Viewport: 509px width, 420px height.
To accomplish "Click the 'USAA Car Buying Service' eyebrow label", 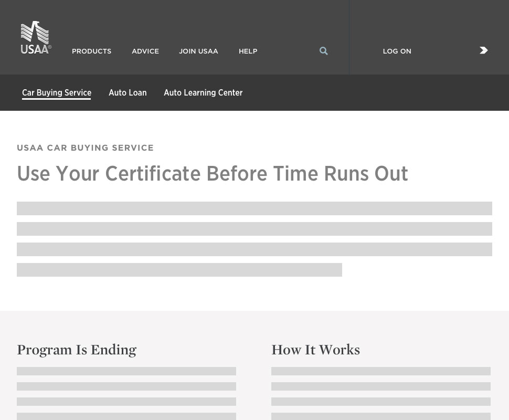I will [85, 148].
